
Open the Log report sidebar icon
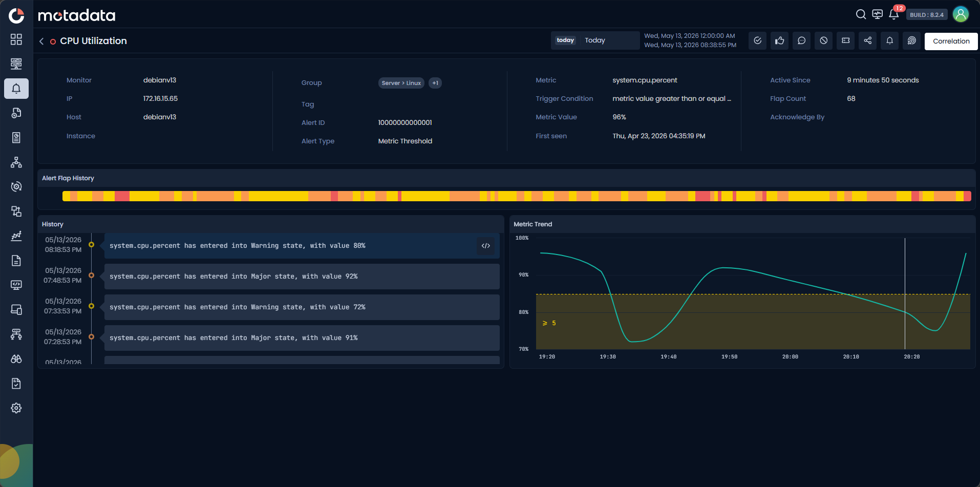[x=16, y=138]
